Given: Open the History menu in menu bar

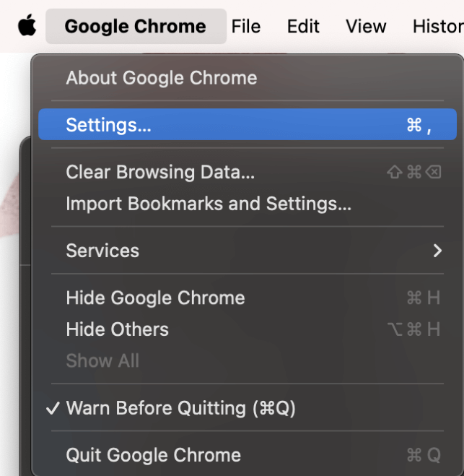Looking at the screenshot, I should 437,27.
